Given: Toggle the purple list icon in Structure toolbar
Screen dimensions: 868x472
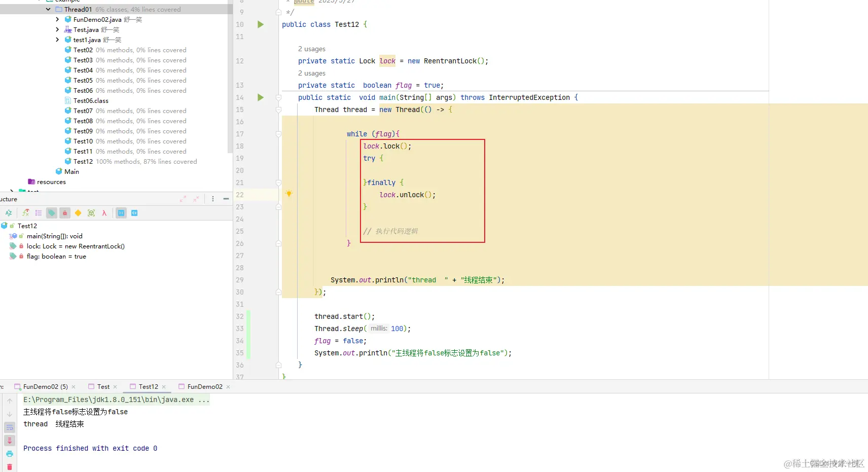Looking at the screenshot, I should (x=39, y=213).
